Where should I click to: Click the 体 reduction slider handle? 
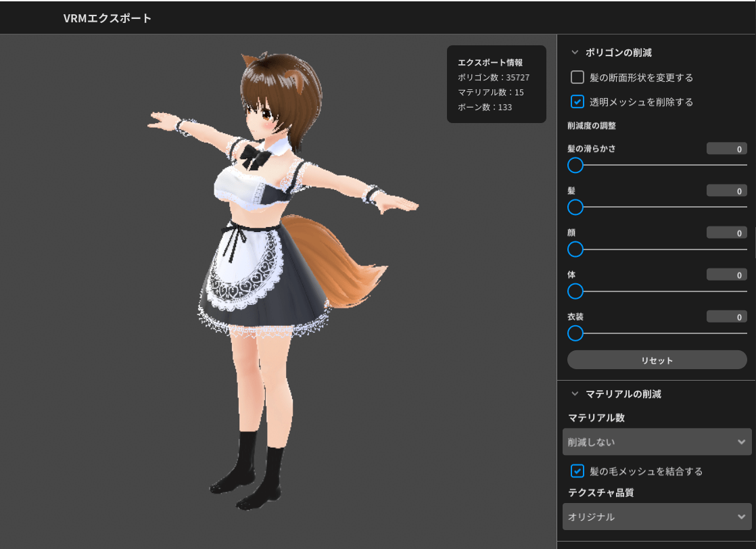[x=575, y=291]
